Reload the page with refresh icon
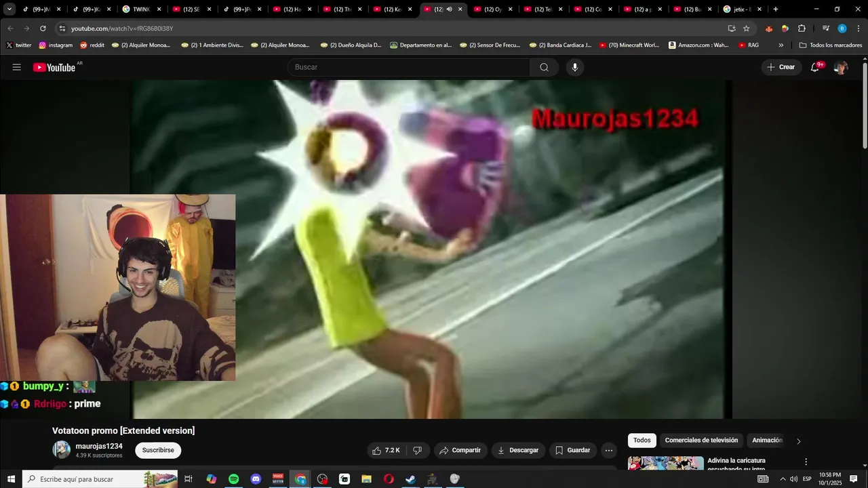 click(x=43, y=28)
